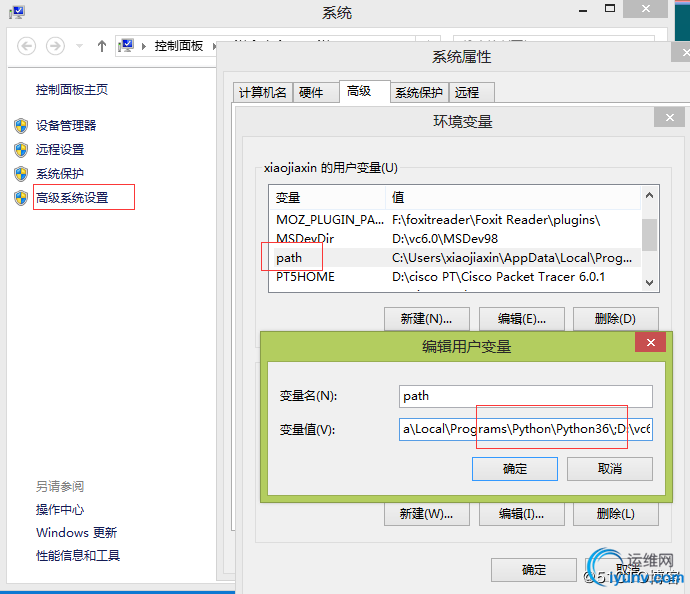Switch to 远程 tab
This screenshot has width=690, height=594.
pos(471,92)
